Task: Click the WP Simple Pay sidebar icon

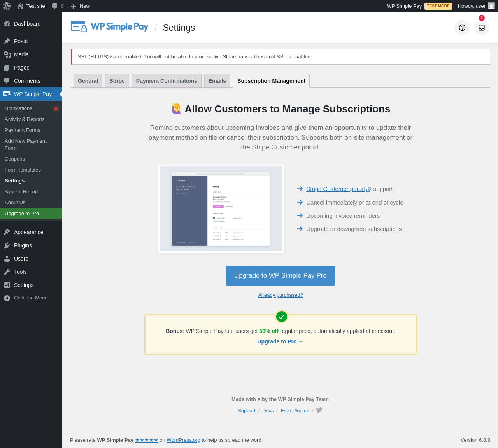Action: coord(7,94)
